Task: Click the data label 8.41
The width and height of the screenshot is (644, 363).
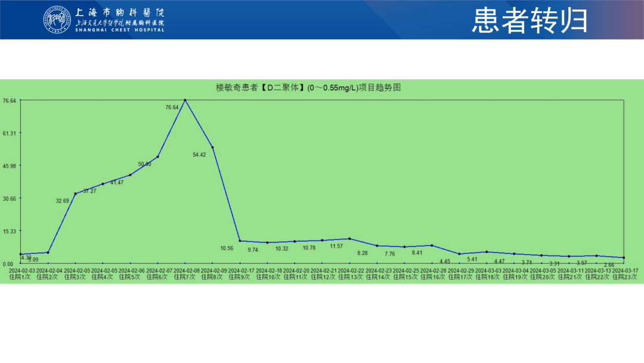Action: coord(417,253)
